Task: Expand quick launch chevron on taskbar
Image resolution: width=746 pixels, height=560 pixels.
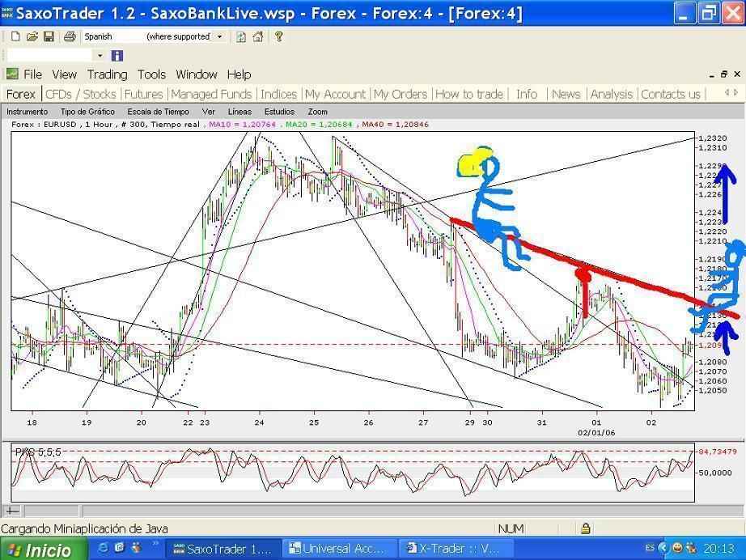Action: (155, 543)
